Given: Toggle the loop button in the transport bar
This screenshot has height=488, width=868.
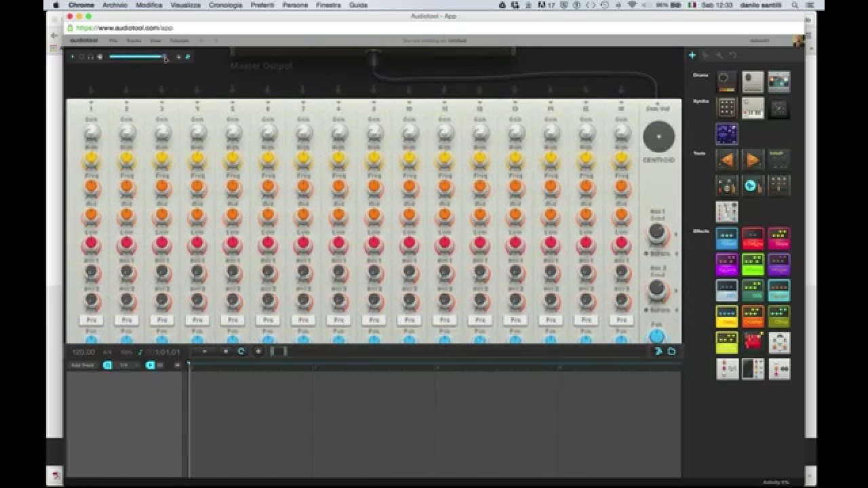Looking at the screenshot, I should (241, 351).
